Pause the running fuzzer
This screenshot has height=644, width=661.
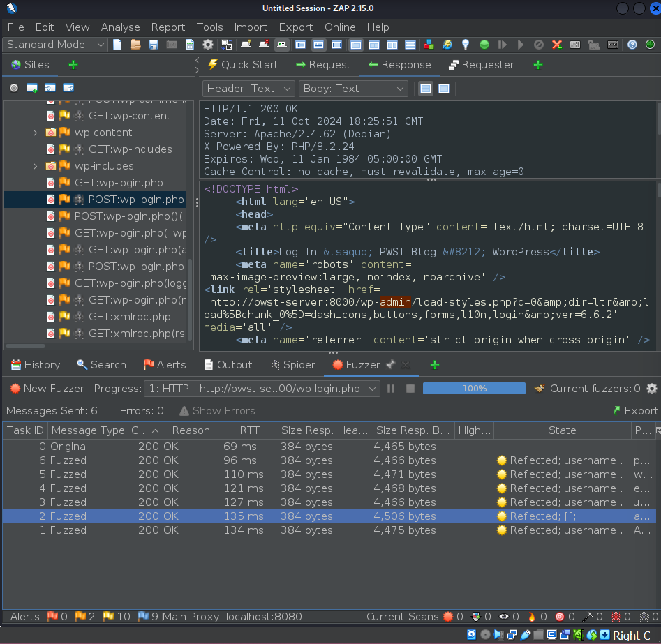coord(391,389)
